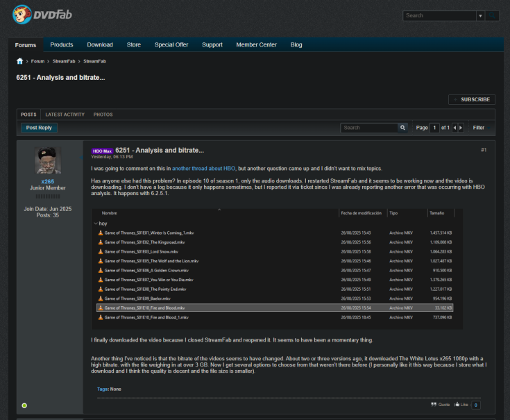
Task: Open the Member Center menu
Action: (x=256, y=44)
